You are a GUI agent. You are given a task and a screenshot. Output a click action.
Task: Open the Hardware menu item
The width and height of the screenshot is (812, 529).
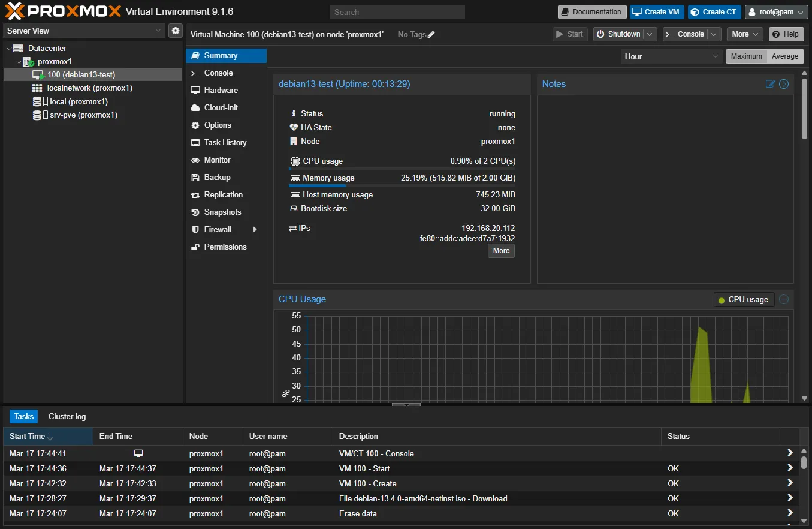[221, 91]
